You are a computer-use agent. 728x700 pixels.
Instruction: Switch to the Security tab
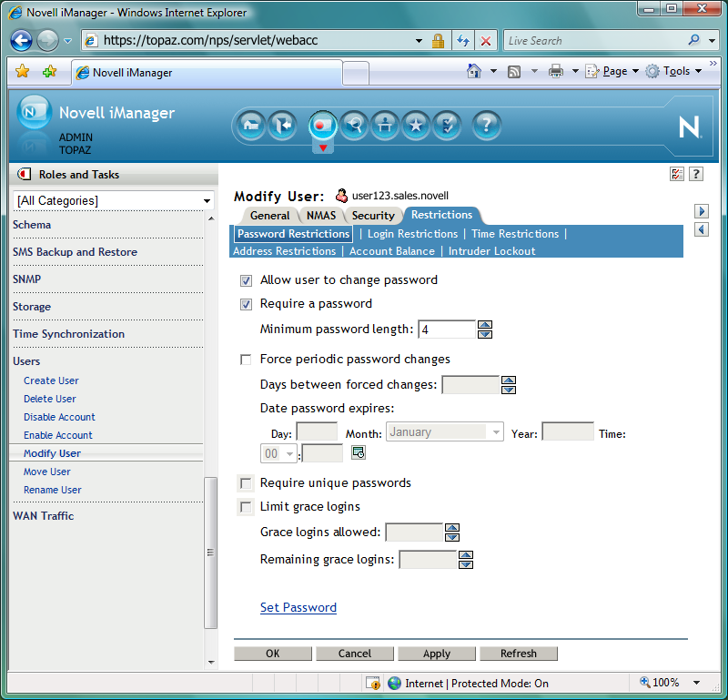(373, 216)
